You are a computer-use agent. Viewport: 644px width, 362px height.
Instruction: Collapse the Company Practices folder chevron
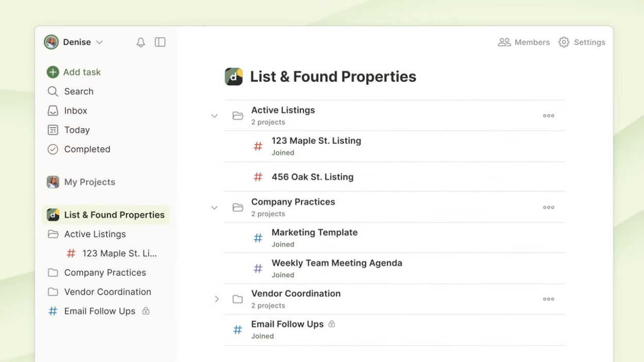point(214,208)
